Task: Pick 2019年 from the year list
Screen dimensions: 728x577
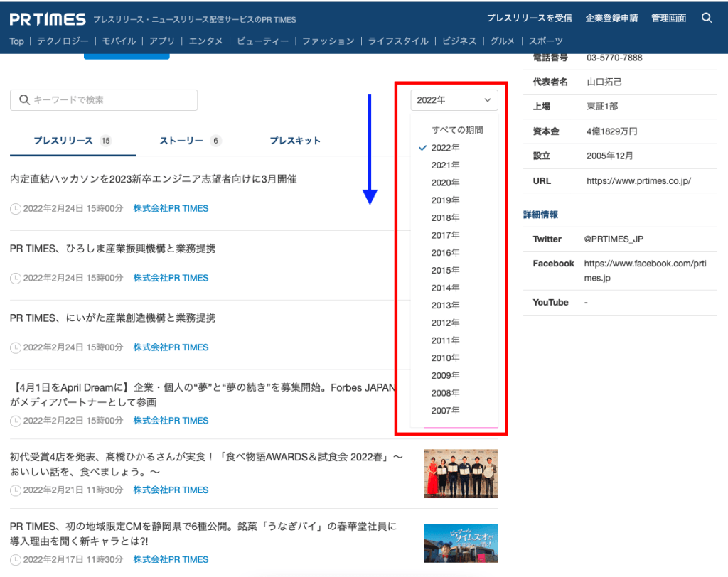Action: (445, 200)
